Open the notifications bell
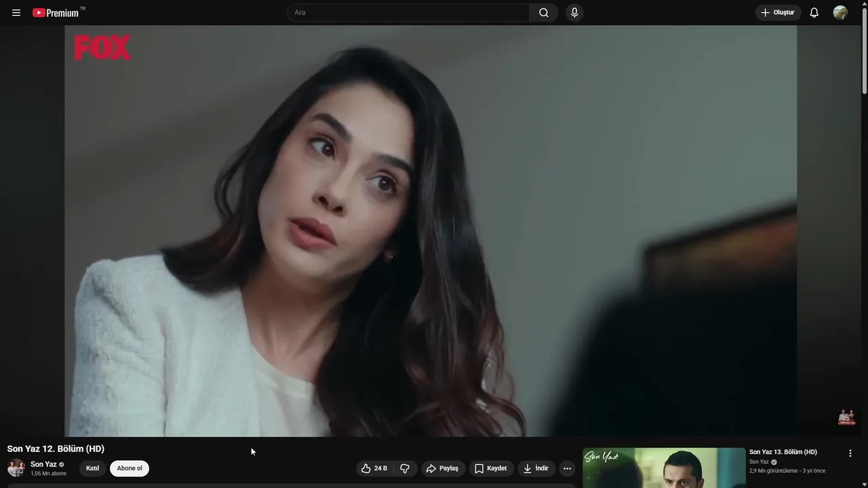The height and width of the screenshot is (488, 868). coord(814,13)
